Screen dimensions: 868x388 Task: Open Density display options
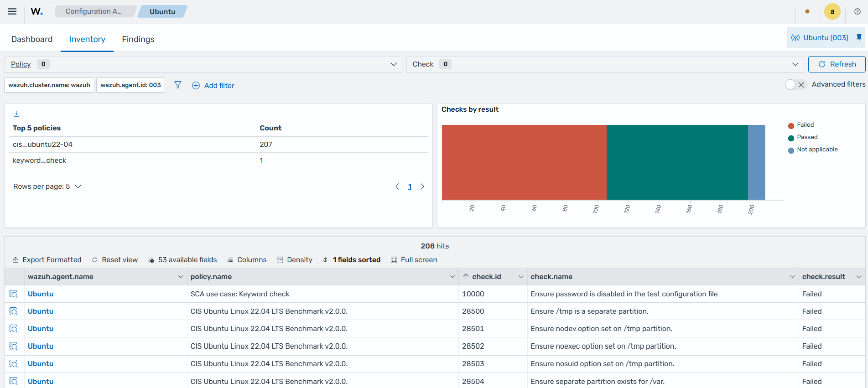[x=295, y=260]
